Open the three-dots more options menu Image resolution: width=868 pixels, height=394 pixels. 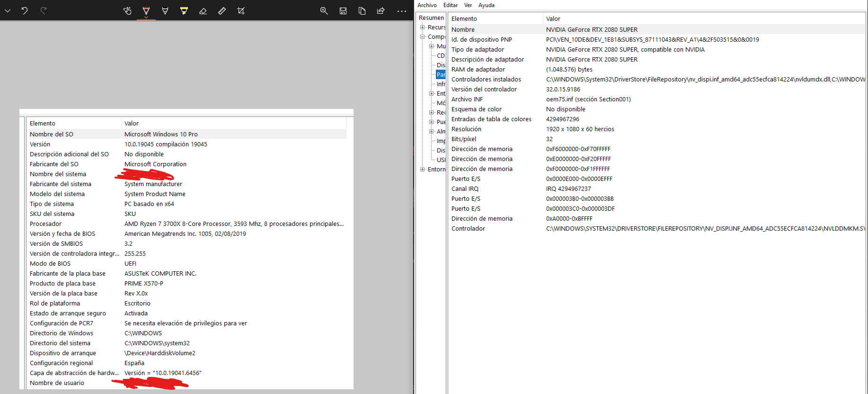coord(402,10)
